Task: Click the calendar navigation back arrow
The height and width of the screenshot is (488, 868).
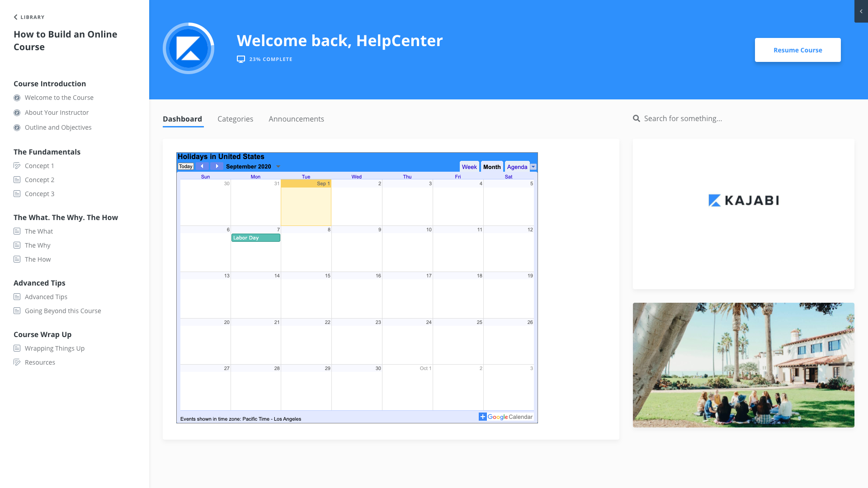Action: [202, 166]
